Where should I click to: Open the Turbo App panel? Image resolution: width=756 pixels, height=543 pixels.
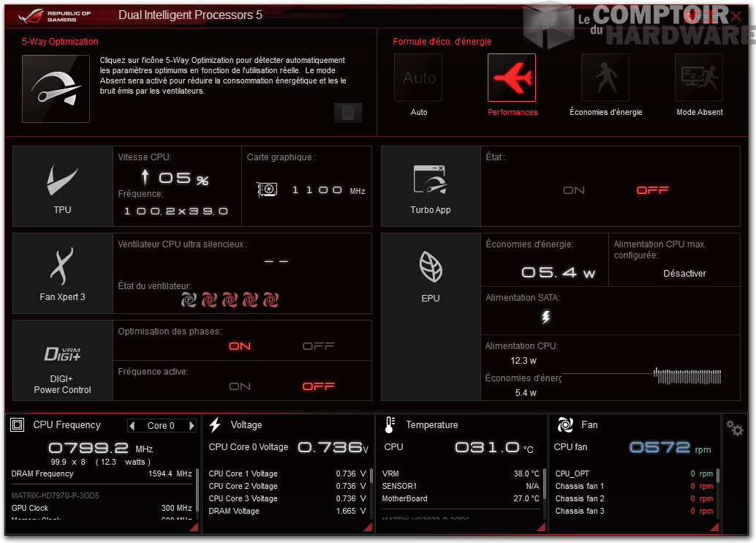pos(431,187)
